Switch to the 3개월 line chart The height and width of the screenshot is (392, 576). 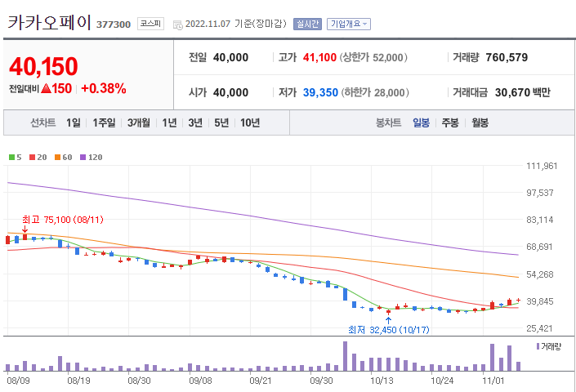(x=139, y=122)
